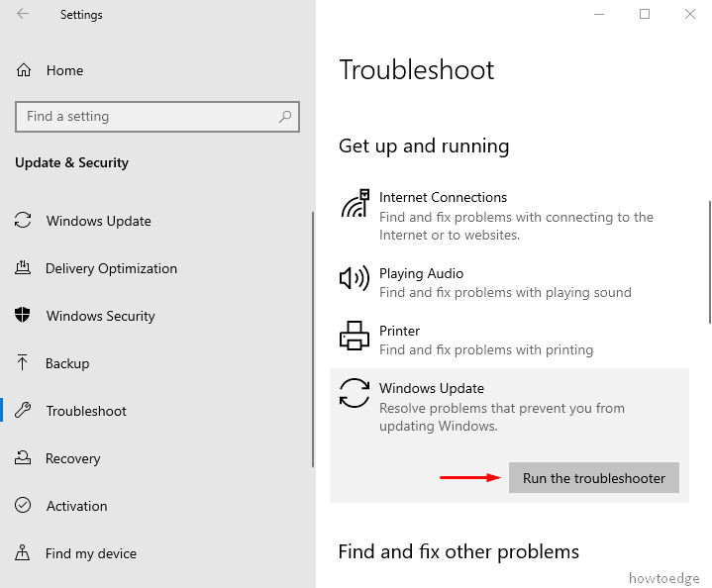Image resolution: width=712 pixels, height=588 pixels.
Task: Open Delivery Optimization settings page
Action: (x=111, y=268)
